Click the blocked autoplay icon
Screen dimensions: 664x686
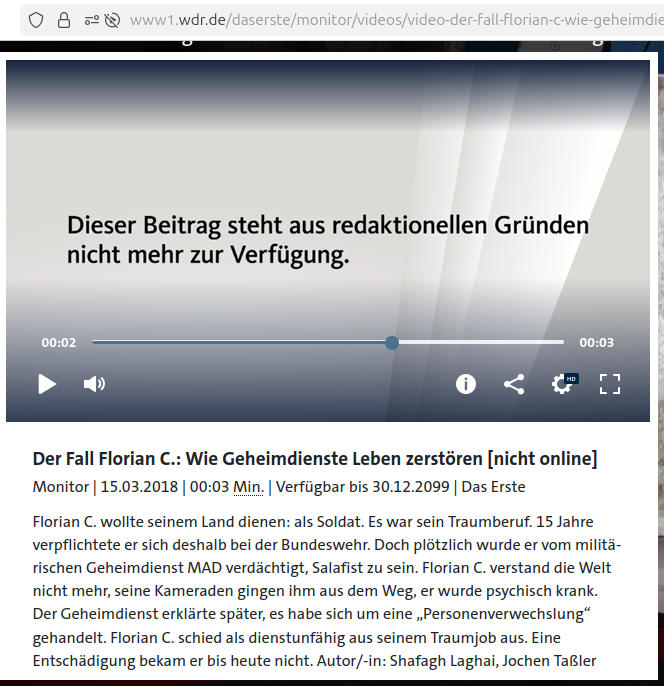pyautogui.click(x=112, y=20)
